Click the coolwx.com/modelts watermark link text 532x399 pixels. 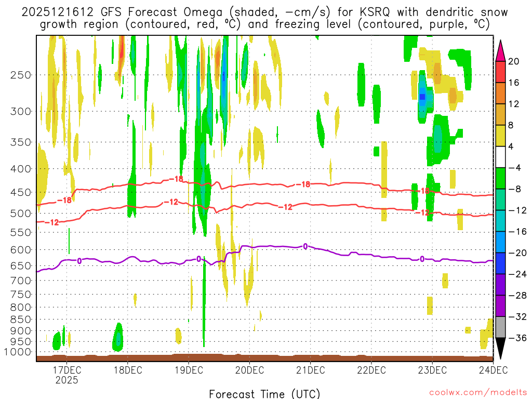(x=478, y=393)
